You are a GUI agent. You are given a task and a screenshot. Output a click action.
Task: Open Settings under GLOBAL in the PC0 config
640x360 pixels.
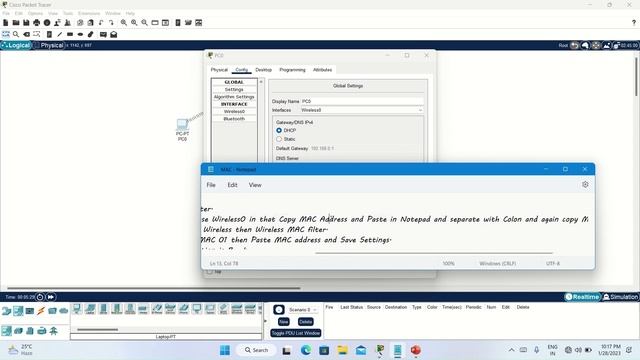(x=234, y=89)
